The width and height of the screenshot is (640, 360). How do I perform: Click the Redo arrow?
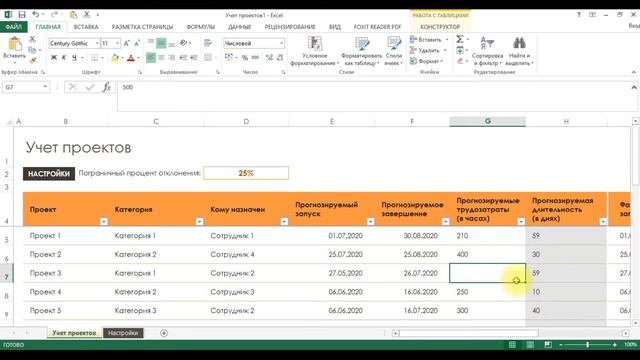(54, 15)
